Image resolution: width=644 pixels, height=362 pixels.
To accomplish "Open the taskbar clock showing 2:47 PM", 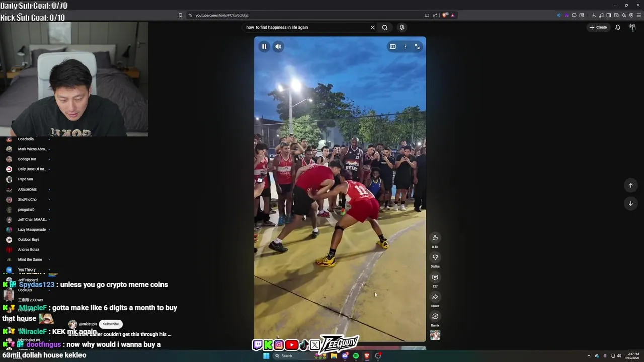I will (x=633, y=356).
